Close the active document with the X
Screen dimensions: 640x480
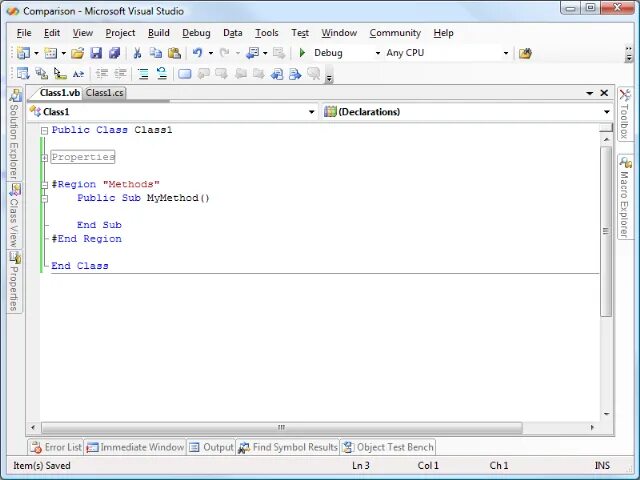[604, 93]
